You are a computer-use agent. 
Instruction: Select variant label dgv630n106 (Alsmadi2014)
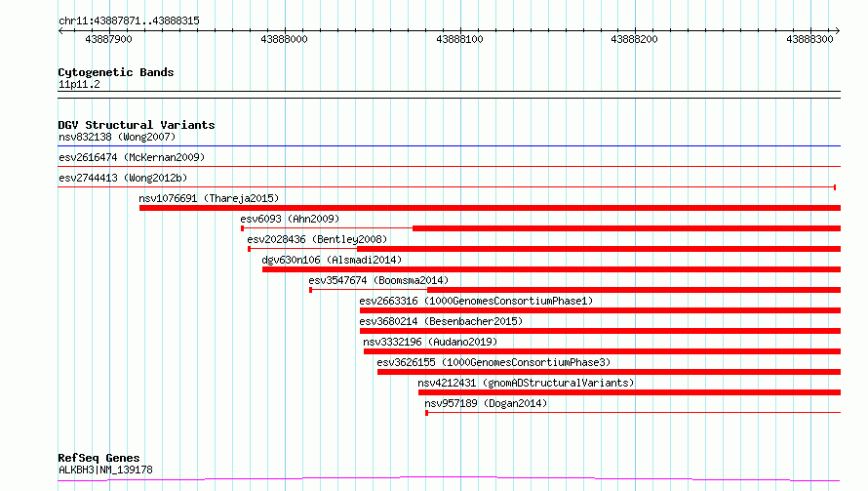pos(332,260)
